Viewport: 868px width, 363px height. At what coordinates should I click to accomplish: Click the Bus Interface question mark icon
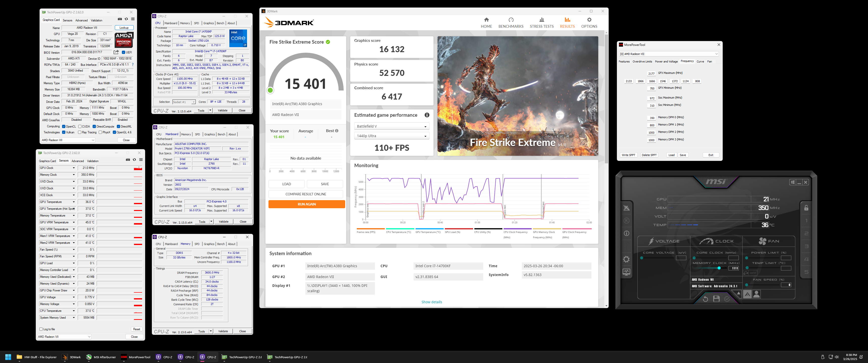pos(132,64)
